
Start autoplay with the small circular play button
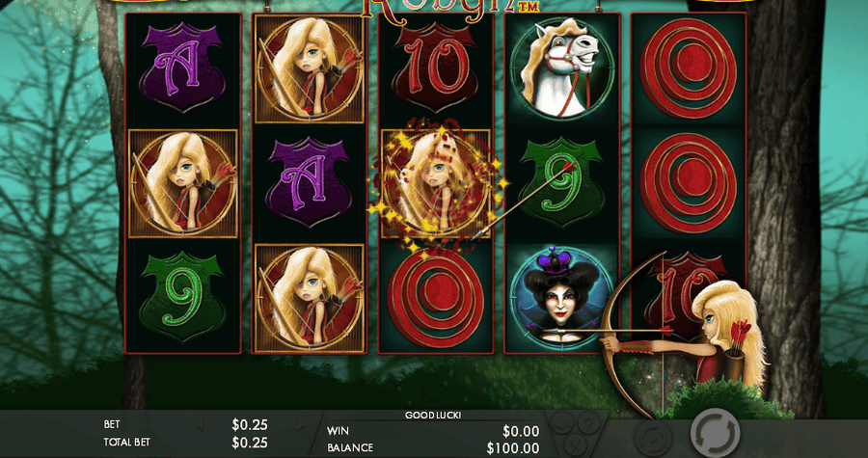[x=653, y=438]
